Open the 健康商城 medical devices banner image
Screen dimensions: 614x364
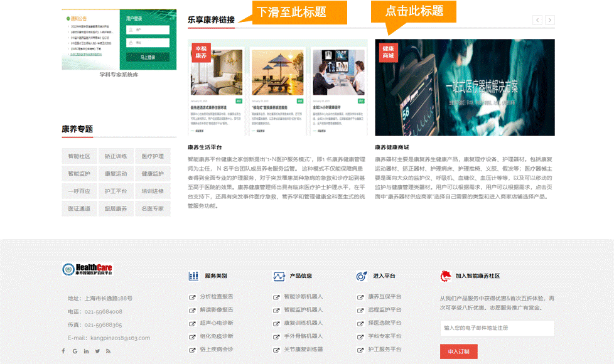(465, 88)
